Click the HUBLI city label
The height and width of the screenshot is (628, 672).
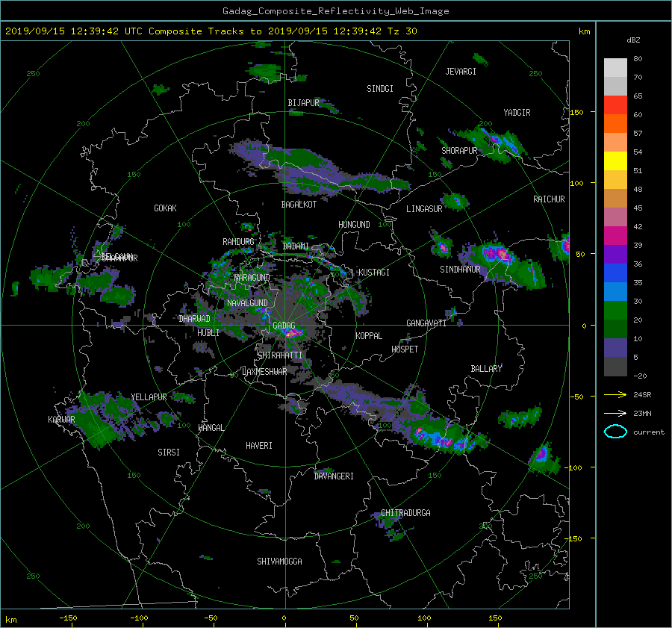click(x=208, y=333)
